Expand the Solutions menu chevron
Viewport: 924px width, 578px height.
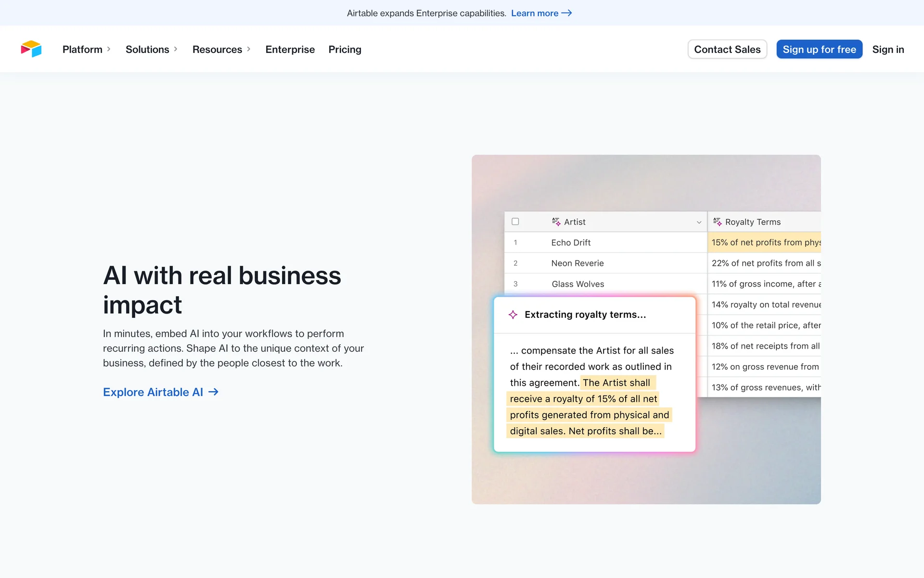pyautogui.click(x=176, y=49)
